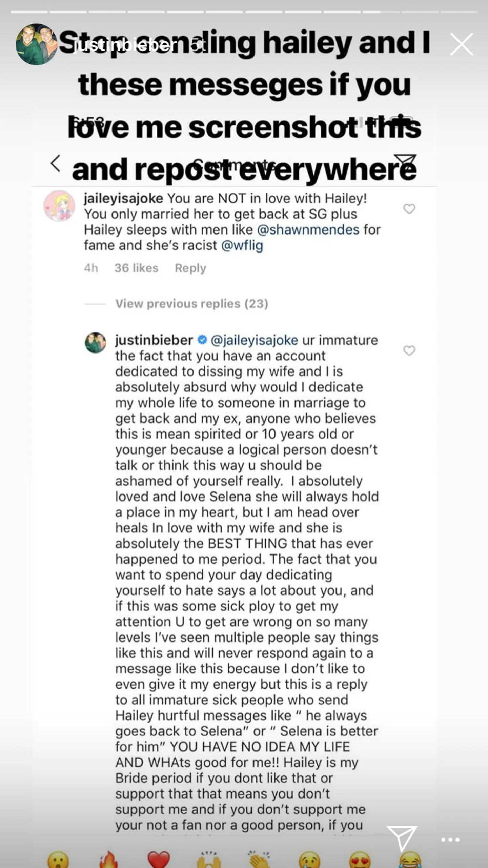Close the Instagram story

click(x=461, y=44)
